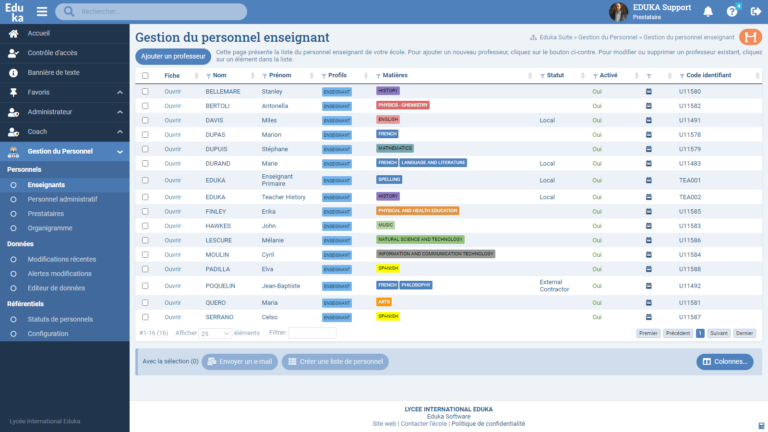Screen dimensions: 768x432
Task: Check the BELLEMARE row checkbox
Action: (x=145, y=92)
